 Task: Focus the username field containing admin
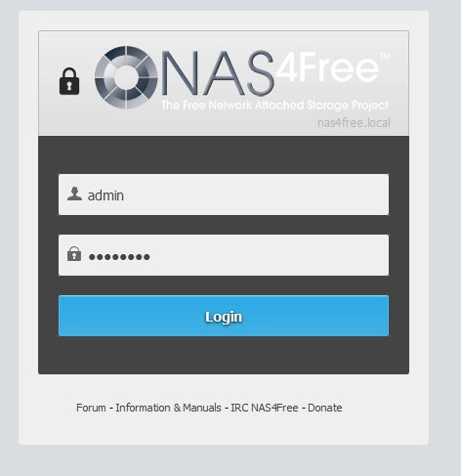click(x=224, y=195)
